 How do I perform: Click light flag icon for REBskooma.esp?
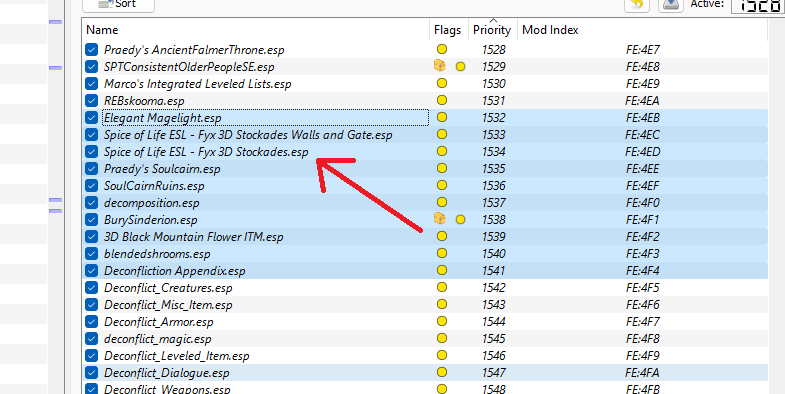[x=442, y=100]
